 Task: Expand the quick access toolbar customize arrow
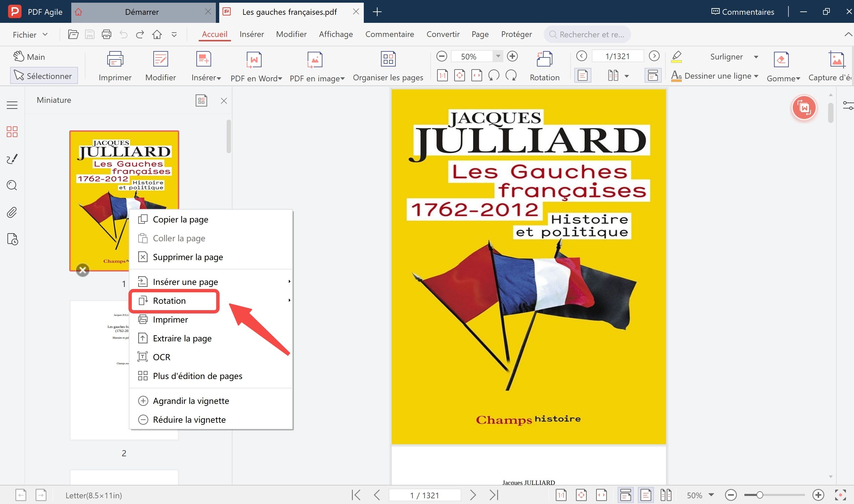174,35
